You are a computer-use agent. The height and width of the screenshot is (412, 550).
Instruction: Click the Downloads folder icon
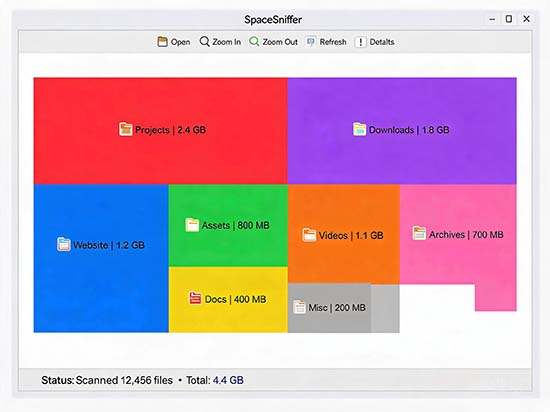359,129
